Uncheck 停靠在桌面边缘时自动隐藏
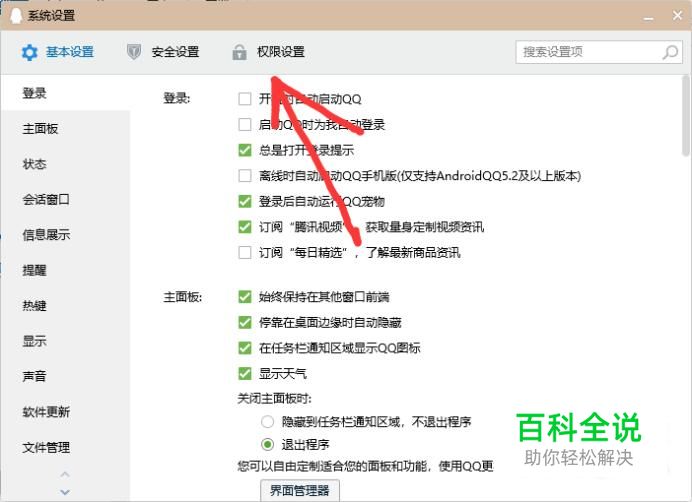 coord(244,322)
